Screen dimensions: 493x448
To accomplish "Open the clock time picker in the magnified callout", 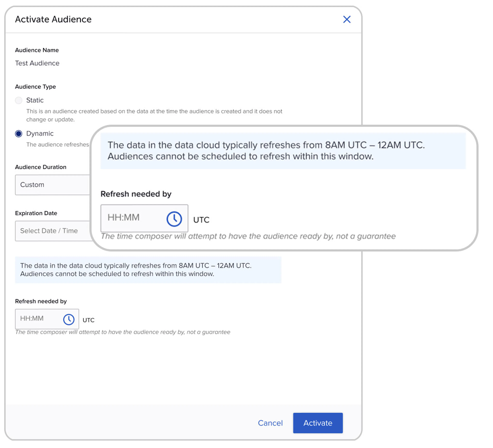I will pos(174,219).
